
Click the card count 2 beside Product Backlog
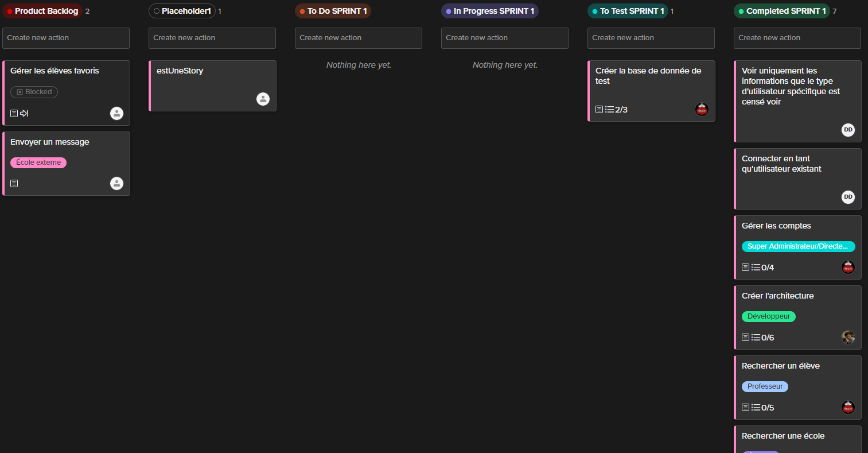[87, 11]
